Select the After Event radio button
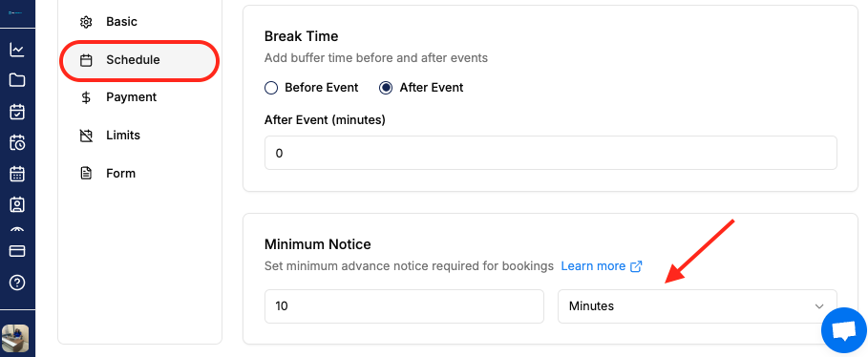The height and width of the screenshot is (357, 868). [x=386, y=88]
